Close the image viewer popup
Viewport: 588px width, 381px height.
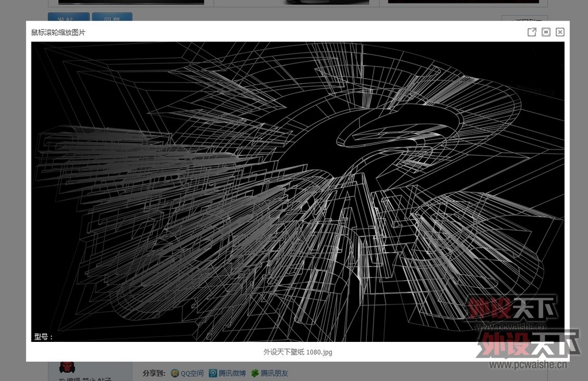coord(560,32)
